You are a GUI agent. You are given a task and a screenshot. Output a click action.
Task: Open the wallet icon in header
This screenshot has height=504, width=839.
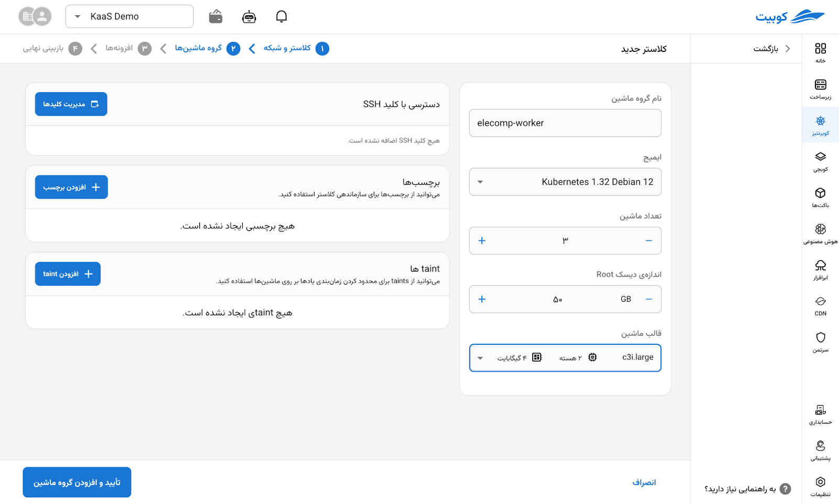point(216,17)
